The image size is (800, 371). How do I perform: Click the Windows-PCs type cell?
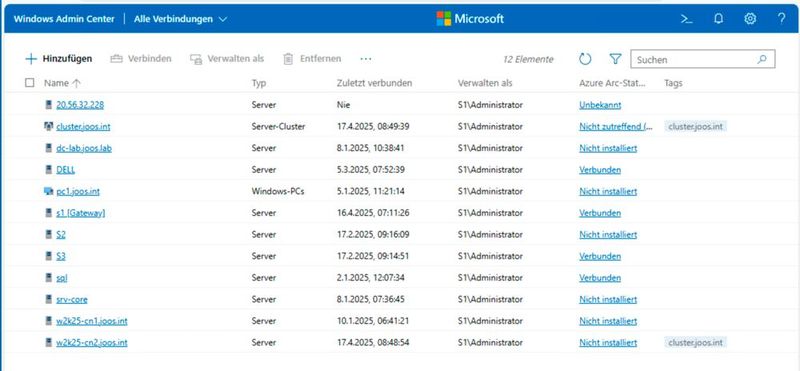click(x=278, y=191)
